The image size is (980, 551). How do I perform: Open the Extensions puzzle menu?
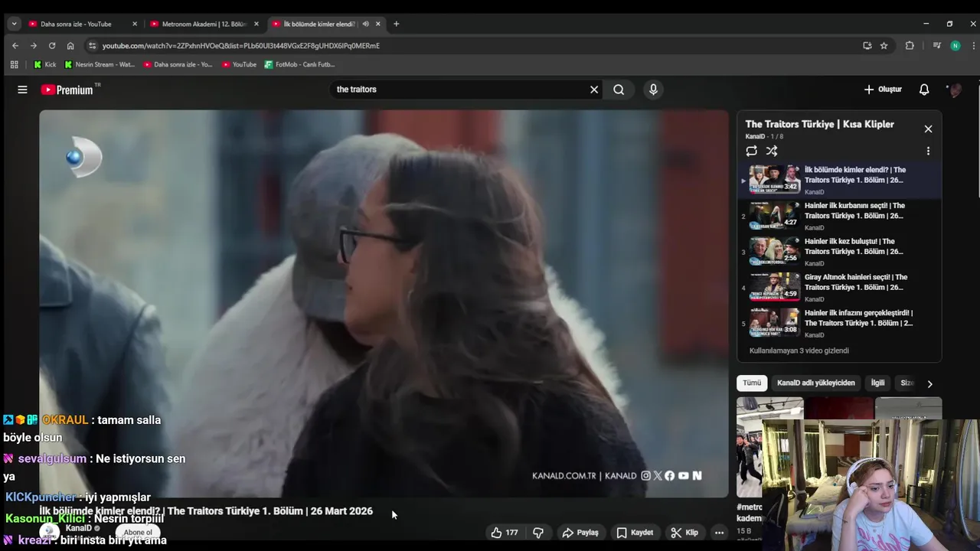(910, 46)
